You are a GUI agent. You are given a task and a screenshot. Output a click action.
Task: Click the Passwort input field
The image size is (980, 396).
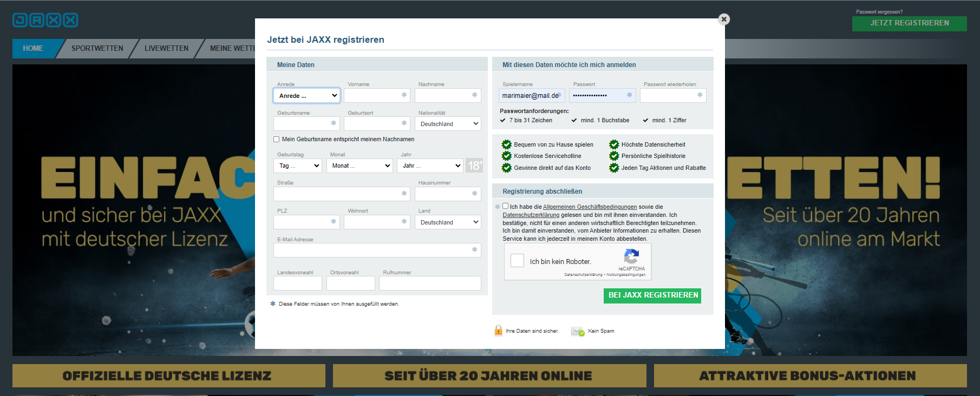point(603,95)
